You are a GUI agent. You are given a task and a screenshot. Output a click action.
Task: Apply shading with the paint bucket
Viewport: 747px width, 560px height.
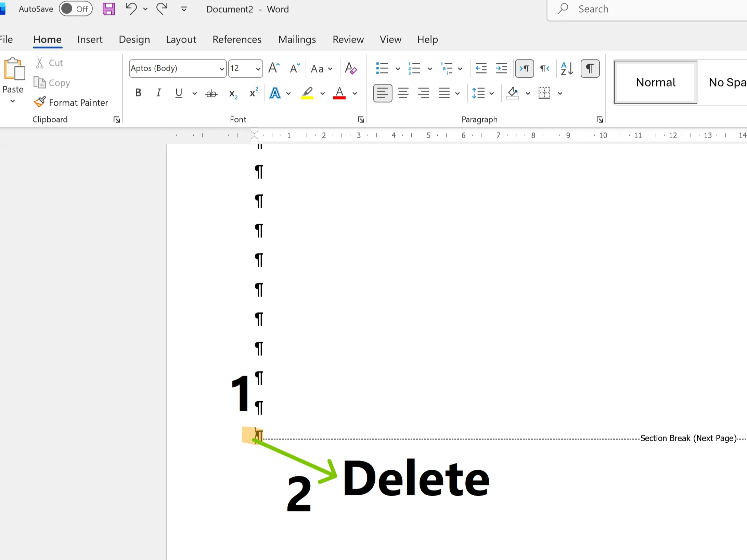pos(513,93)
